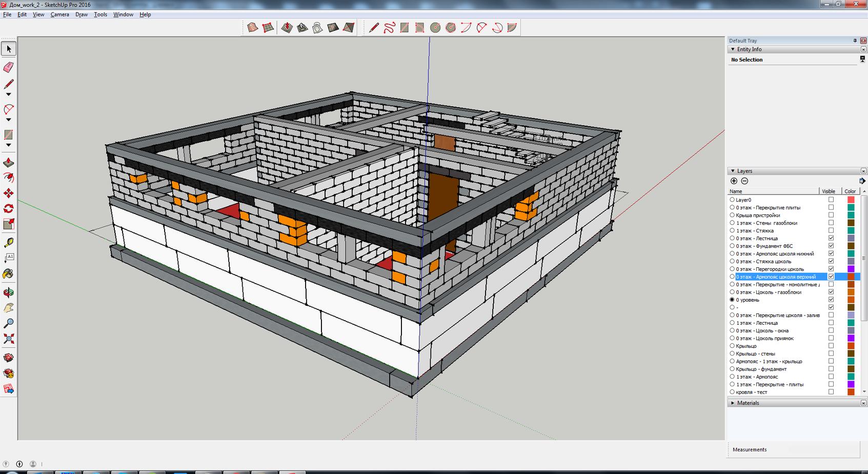Open the File menu

(7, 14)
